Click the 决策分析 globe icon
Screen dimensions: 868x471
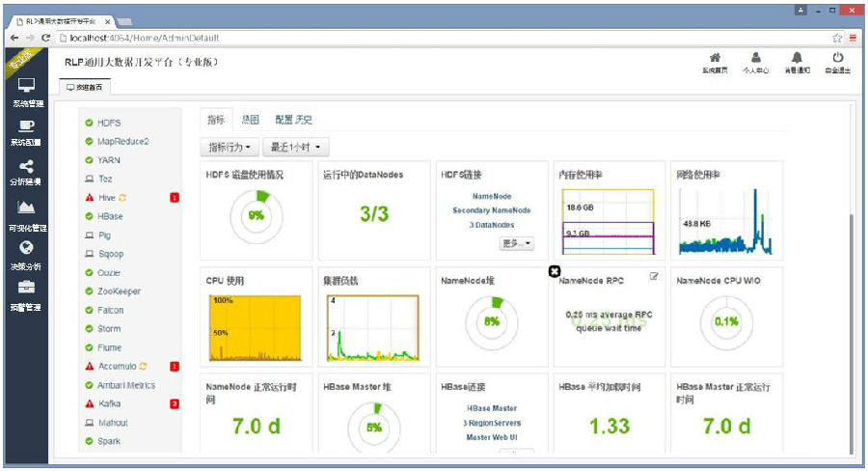pyautogui.click(x=26, y=249)
